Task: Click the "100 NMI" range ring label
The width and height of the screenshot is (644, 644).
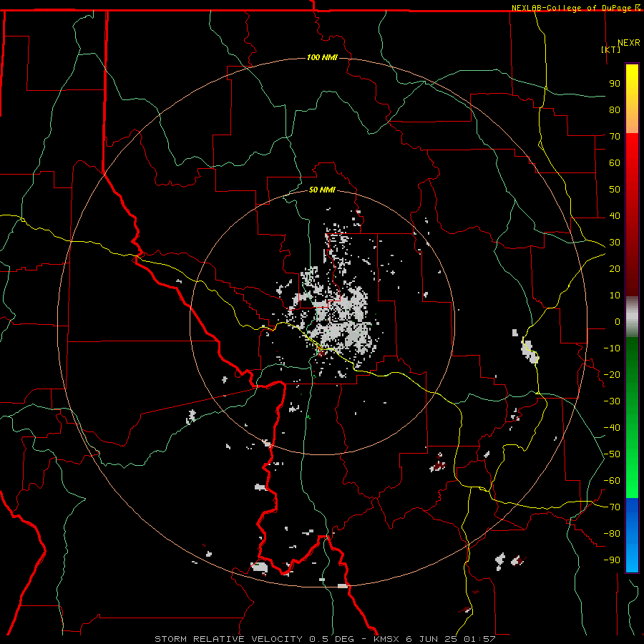Action: point(322,57)
